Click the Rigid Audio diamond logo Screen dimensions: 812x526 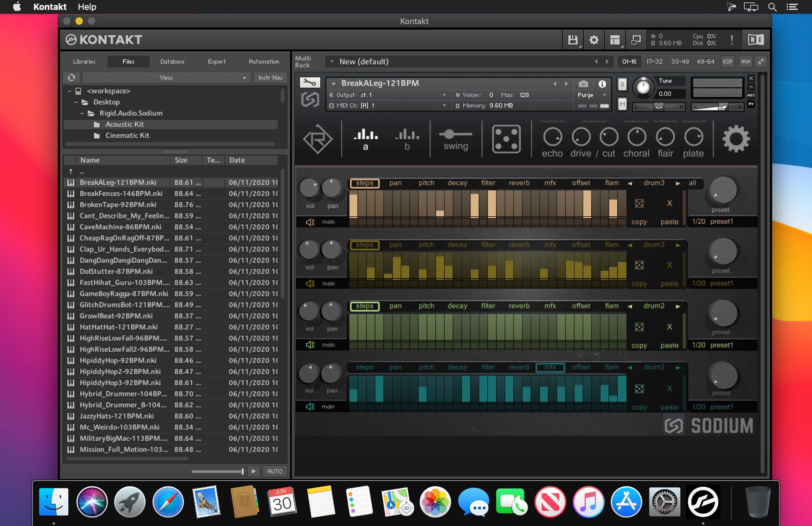pos(318,139)
